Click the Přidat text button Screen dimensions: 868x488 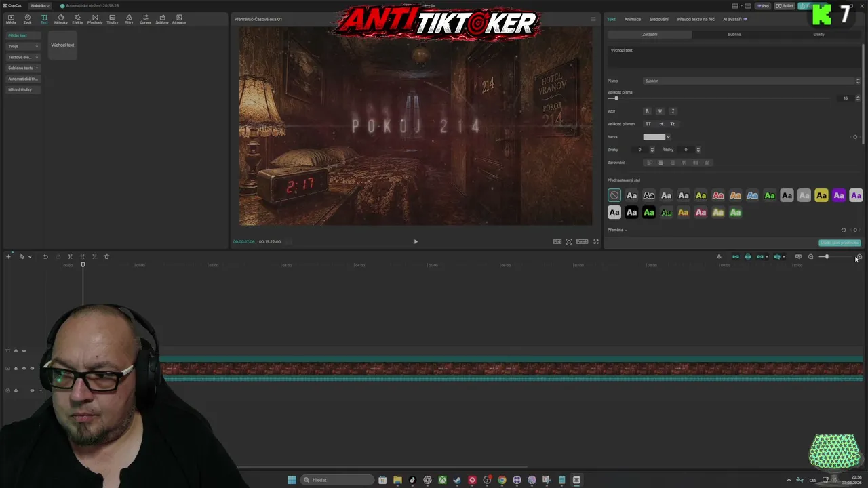(23, 35)
